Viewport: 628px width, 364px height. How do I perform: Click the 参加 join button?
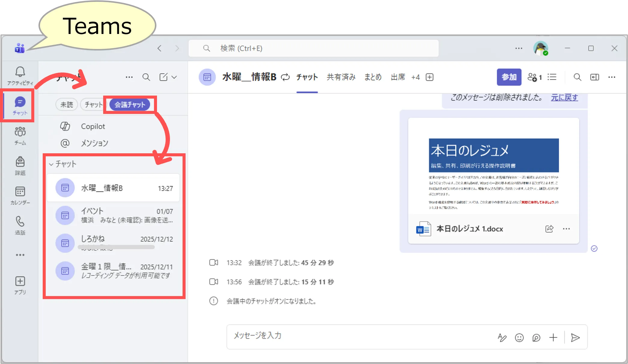tap(509, 77)
